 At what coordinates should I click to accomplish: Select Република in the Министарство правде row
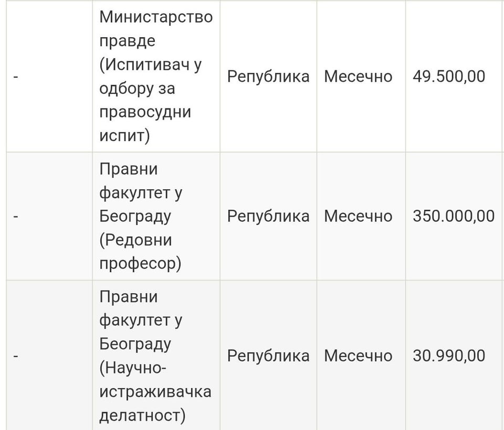[x=268, y=77]
